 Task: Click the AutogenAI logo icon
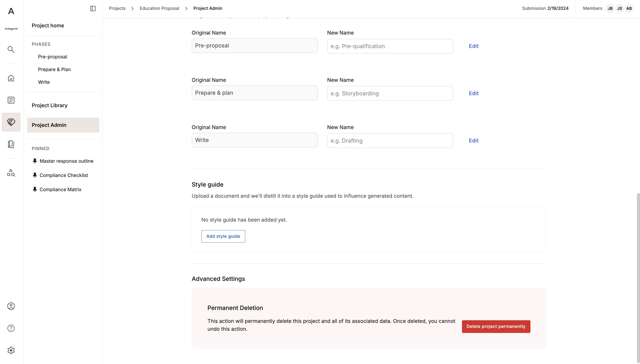coord(11,11)
